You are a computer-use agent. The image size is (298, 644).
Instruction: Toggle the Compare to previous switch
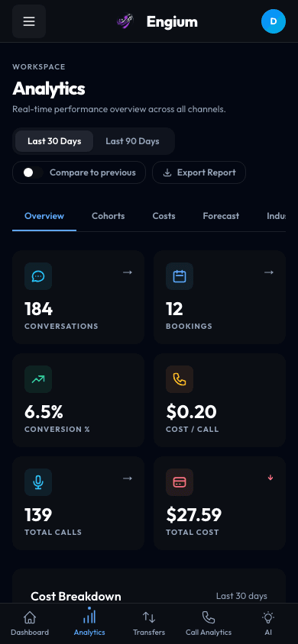(32, 172)
